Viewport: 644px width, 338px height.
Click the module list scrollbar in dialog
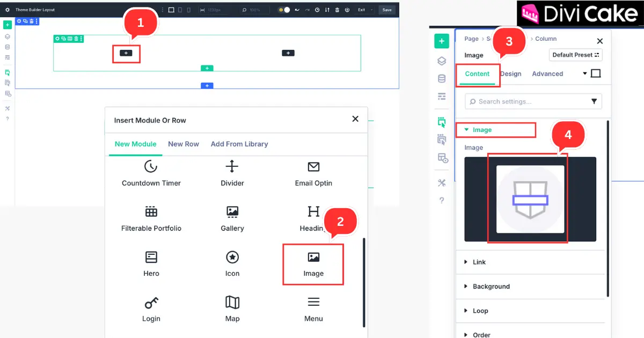click(x=364, y=283)
